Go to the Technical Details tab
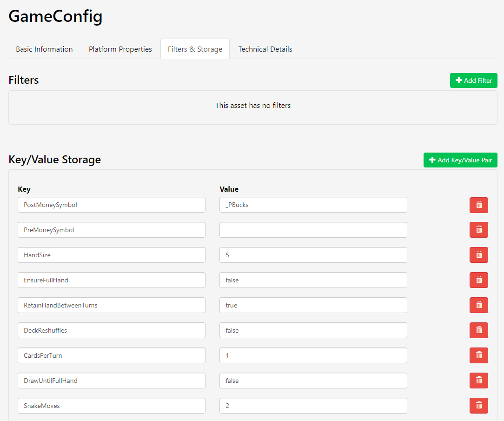This screenshot has height=421, width=504. [265, 49]
